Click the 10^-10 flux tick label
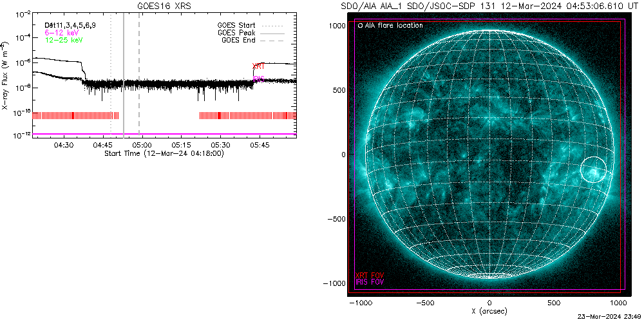The image size is (644, 322). (x=21, y=111)
